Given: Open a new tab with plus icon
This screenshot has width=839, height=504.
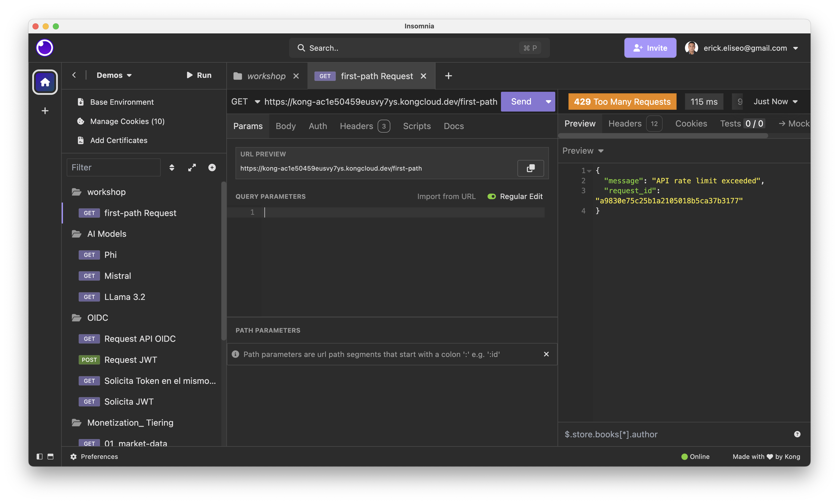Looking at the screenshot, I should [x=448, y=76].
